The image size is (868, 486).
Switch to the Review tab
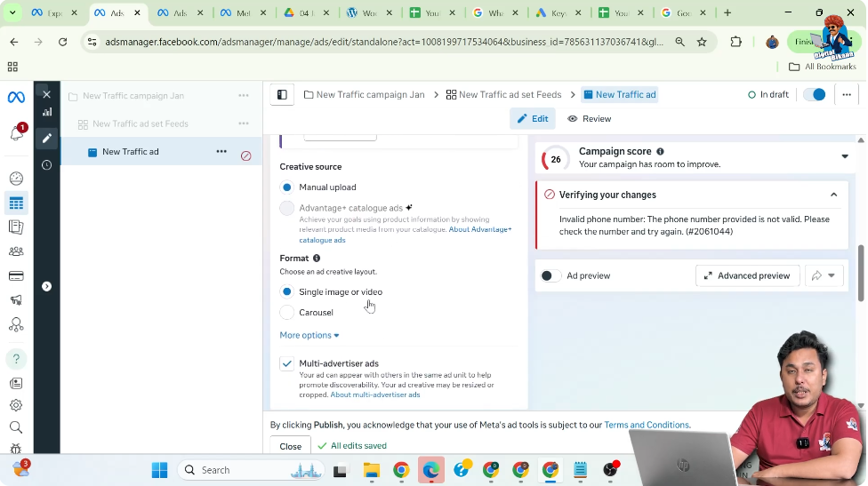click(x=589, y=119)
